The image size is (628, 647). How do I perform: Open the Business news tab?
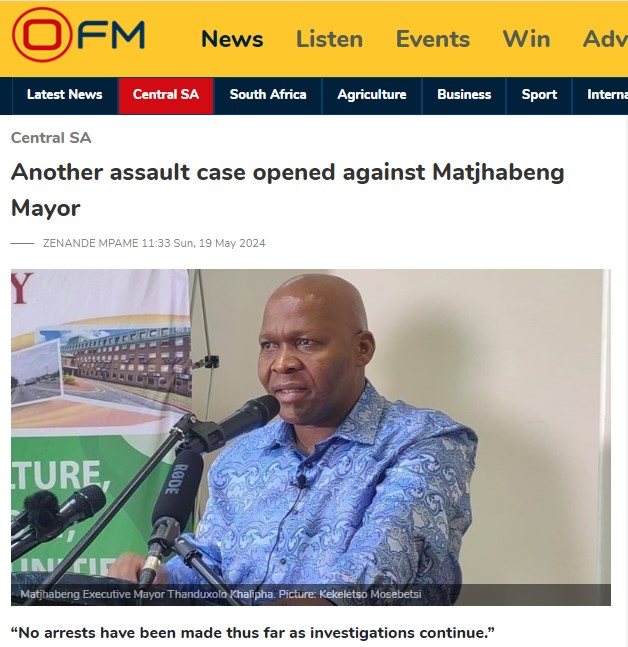point(464,95)
